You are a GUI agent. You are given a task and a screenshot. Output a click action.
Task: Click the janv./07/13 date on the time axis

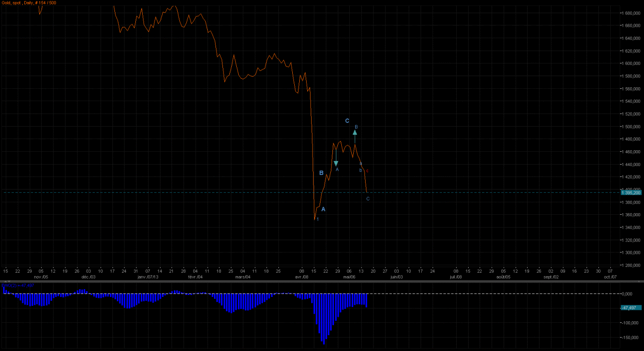pos(148,277)
